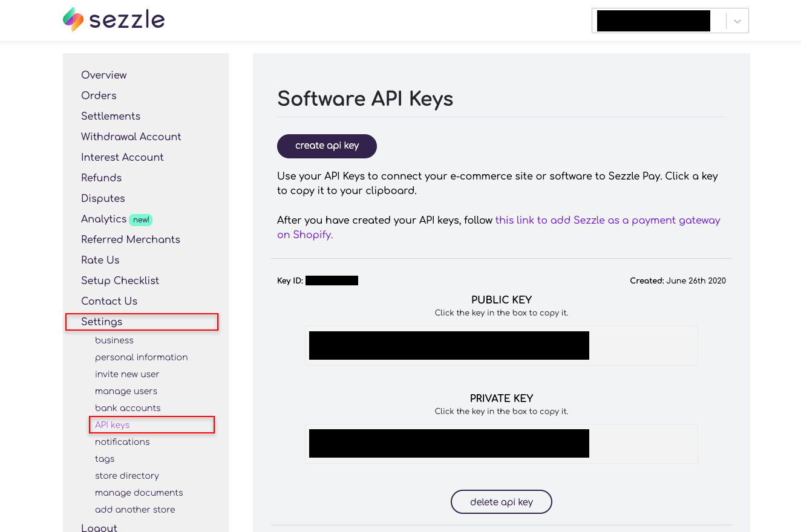Click the Key ID label

(290, 281)
